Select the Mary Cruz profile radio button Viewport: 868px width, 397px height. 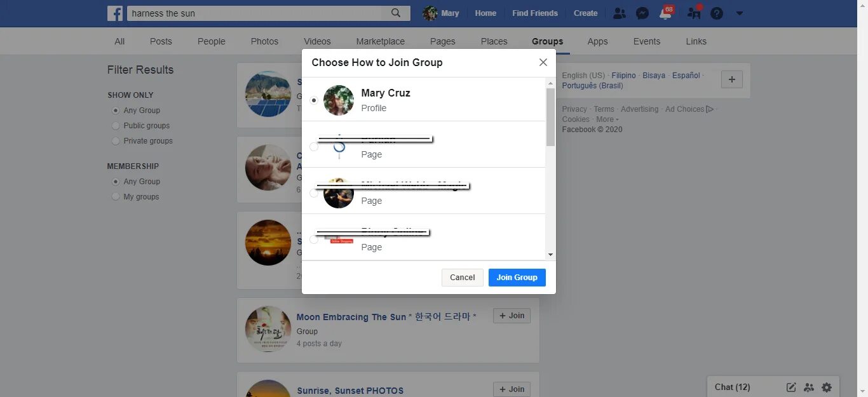tap(314, 100)
